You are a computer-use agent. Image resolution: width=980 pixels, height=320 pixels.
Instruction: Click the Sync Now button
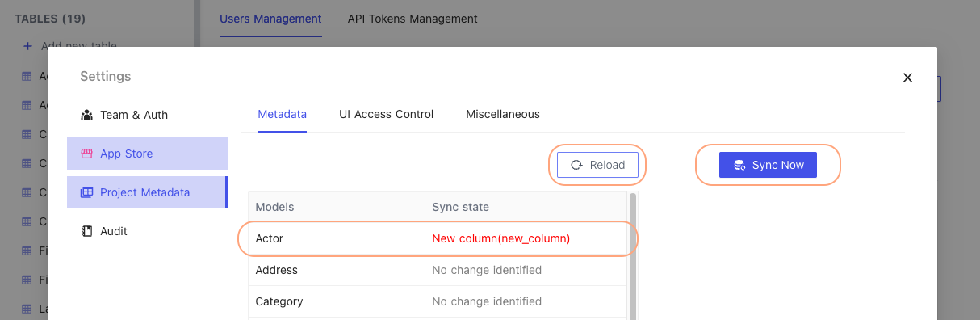tap(768, 165)
